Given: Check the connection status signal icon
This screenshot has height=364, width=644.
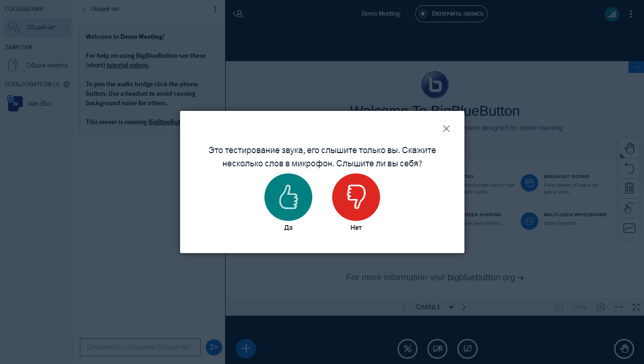Looking at the screenshot, I should click(x=612, y=14).
